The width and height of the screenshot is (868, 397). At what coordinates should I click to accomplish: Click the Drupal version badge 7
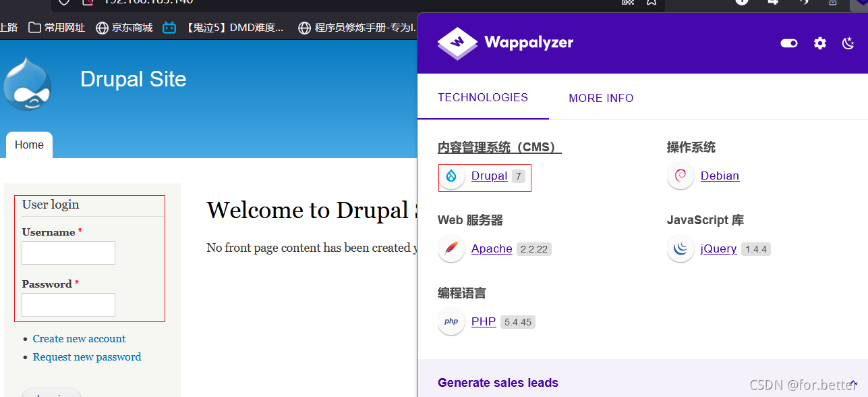pos(518,176)
